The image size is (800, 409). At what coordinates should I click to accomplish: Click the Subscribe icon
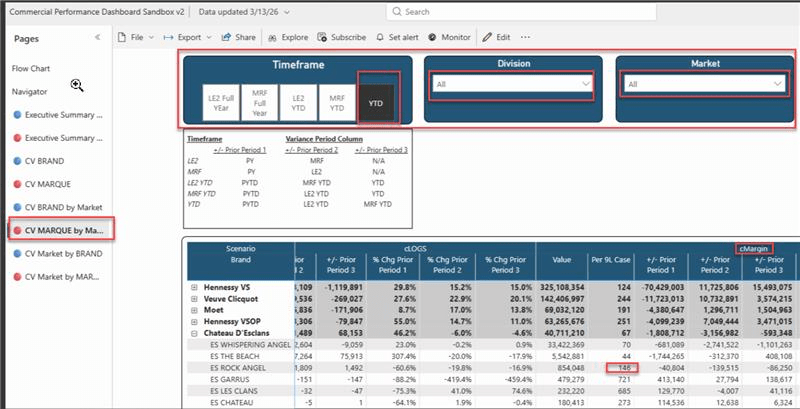click(322, 37)
